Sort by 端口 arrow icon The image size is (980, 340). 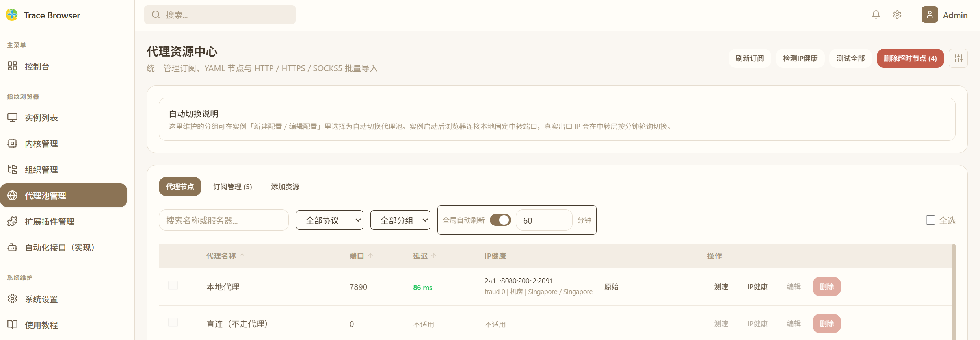(x=370, y=256)
